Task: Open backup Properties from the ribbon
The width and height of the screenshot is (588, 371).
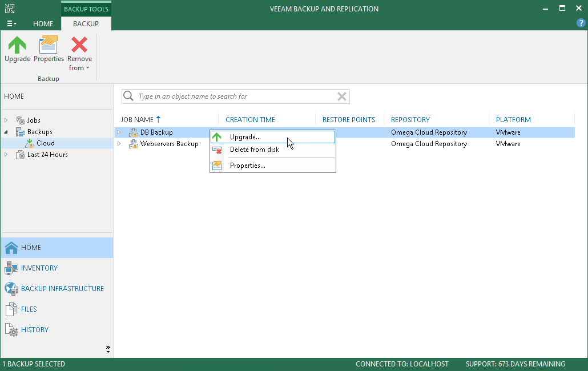Action: pos(49,49)
